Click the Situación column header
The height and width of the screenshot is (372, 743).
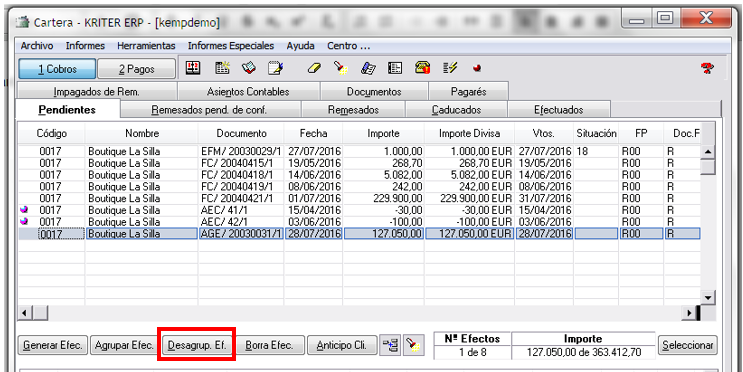click(597, 134)
